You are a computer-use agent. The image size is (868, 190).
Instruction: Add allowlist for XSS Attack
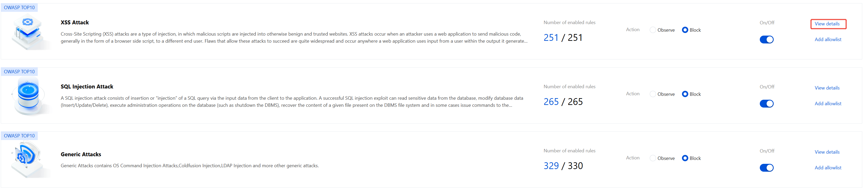(x=828, y=40)
